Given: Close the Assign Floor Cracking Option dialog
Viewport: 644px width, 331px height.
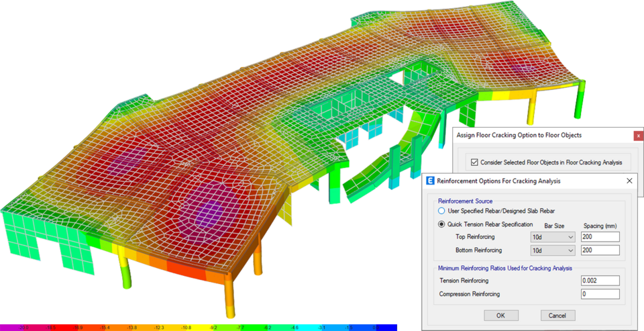Looking at the screenshot, I should (638, 135).
